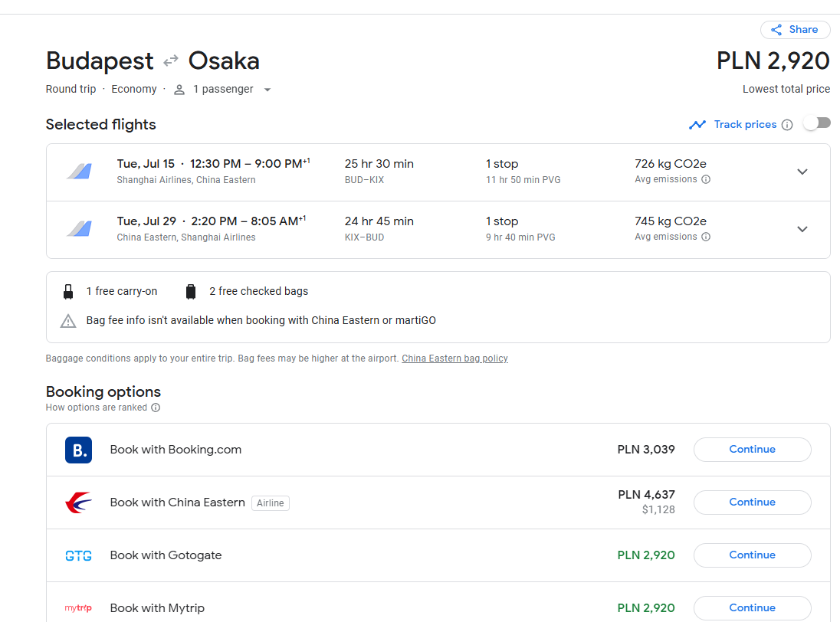Continue with Gotogate
Image resolution: width=840 pixels, height=622 pixels.
(x=752, y=555)
